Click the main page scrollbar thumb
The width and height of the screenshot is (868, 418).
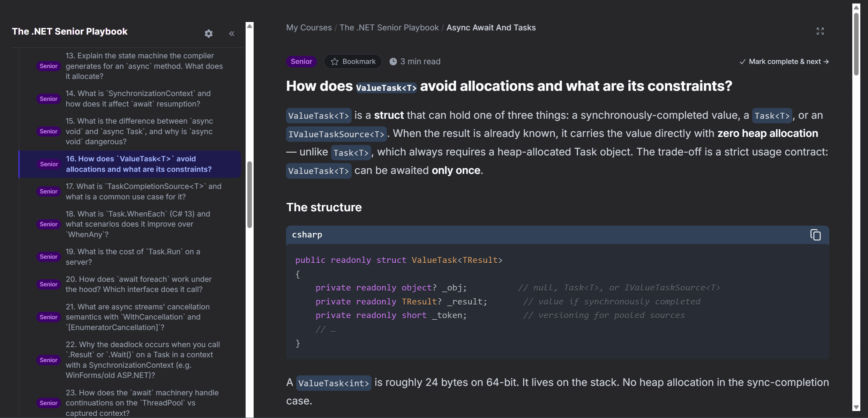(856, 44)
